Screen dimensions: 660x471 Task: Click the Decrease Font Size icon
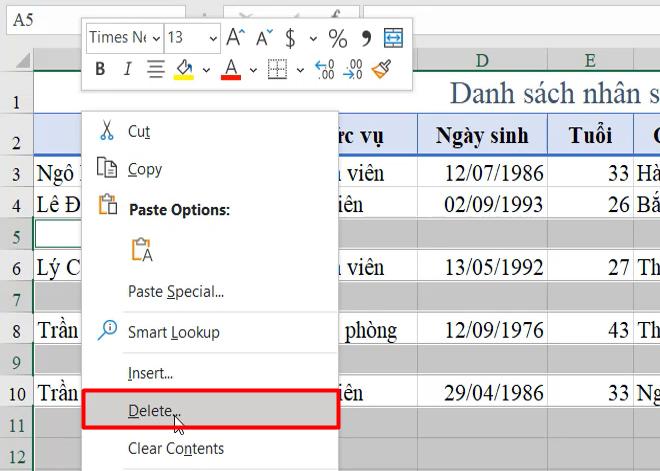tap(264, 38)
